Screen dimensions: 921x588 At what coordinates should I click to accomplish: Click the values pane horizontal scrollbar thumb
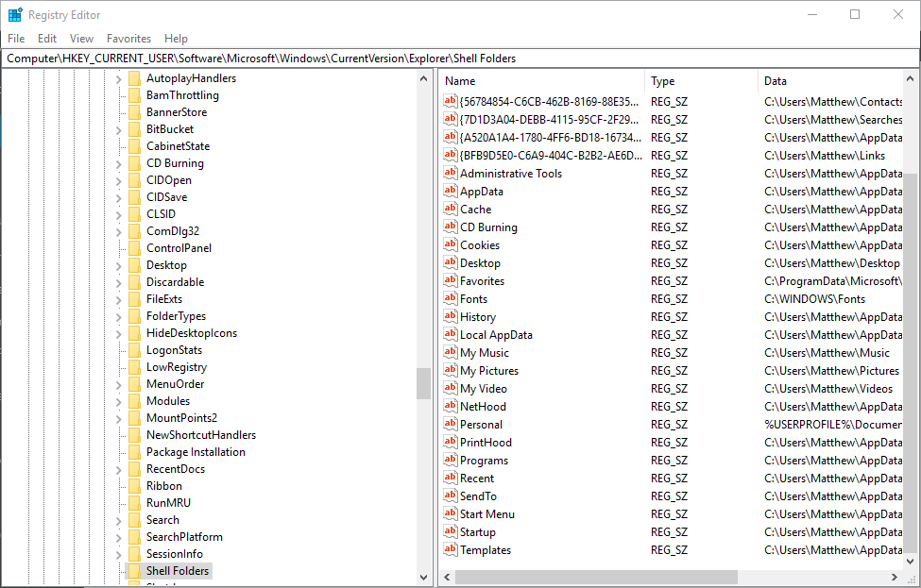pyautogui.click(x=596, y=577)
